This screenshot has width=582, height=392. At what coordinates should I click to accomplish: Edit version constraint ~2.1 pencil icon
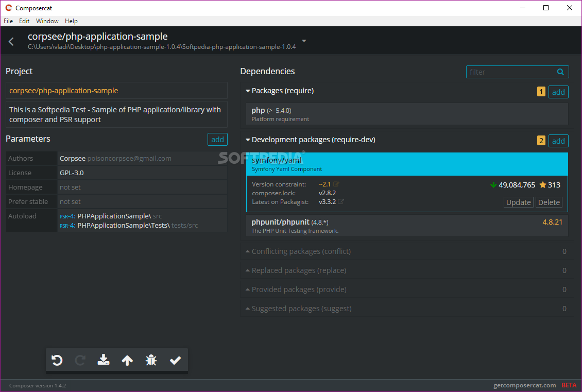click(x=336, y=184)
